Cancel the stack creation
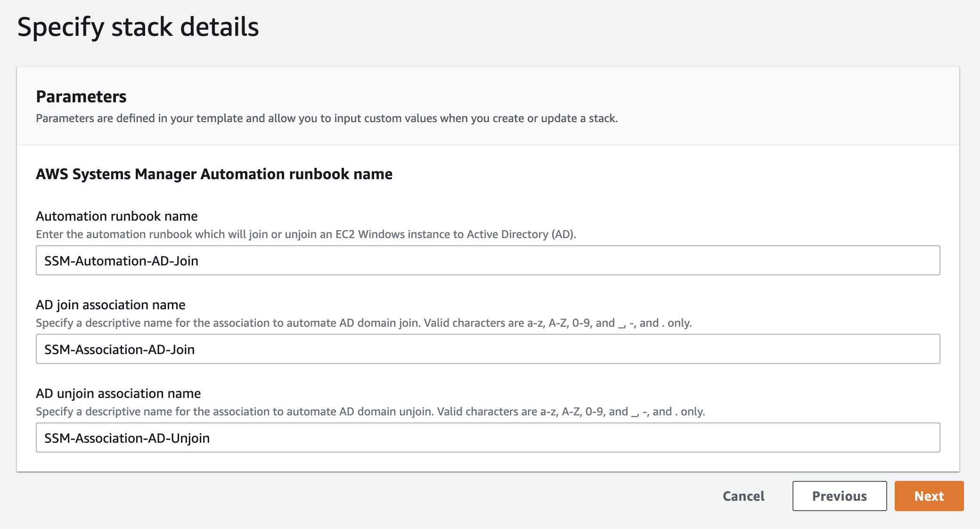 [743, 496]
